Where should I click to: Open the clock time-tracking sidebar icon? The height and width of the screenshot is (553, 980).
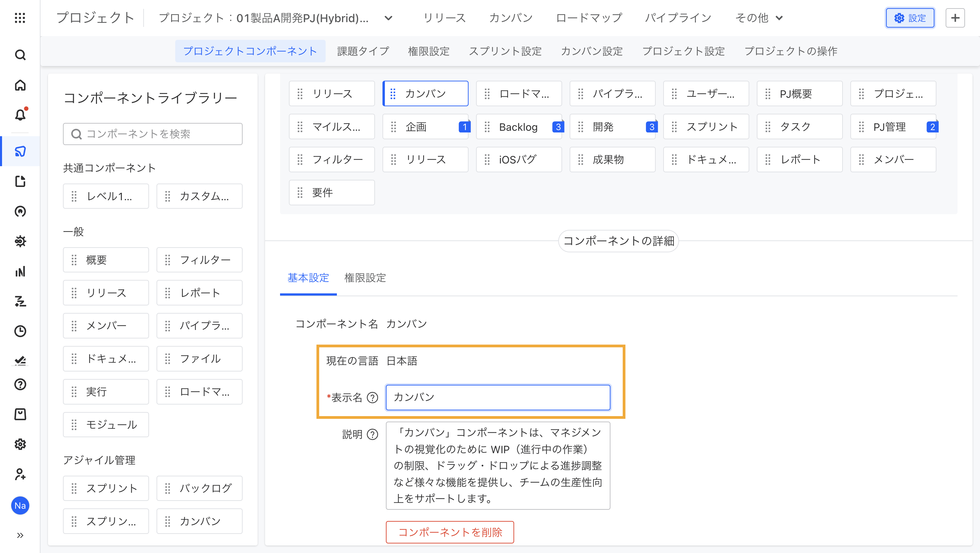[x=20, y=331]
